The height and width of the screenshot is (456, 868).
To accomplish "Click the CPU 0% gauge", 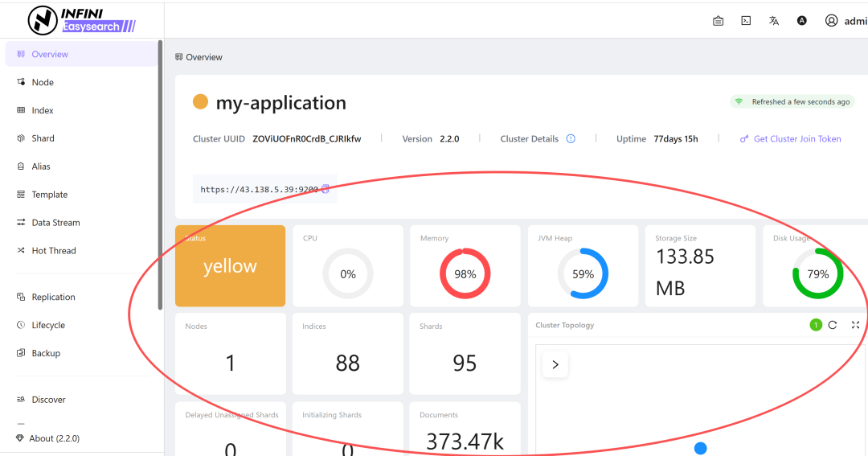I will click(x=348, y=273).
